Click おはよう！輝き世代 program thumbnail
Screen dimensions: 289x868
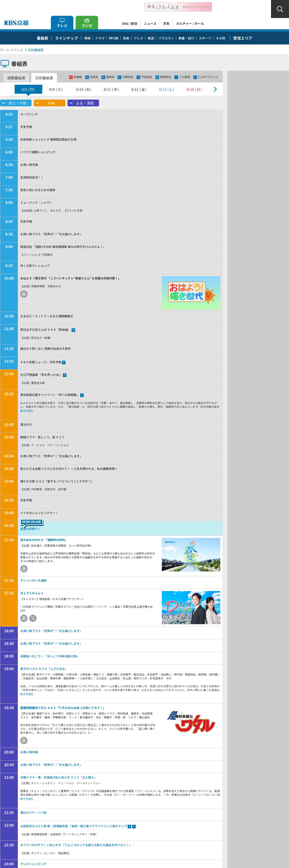pos(191,293)
